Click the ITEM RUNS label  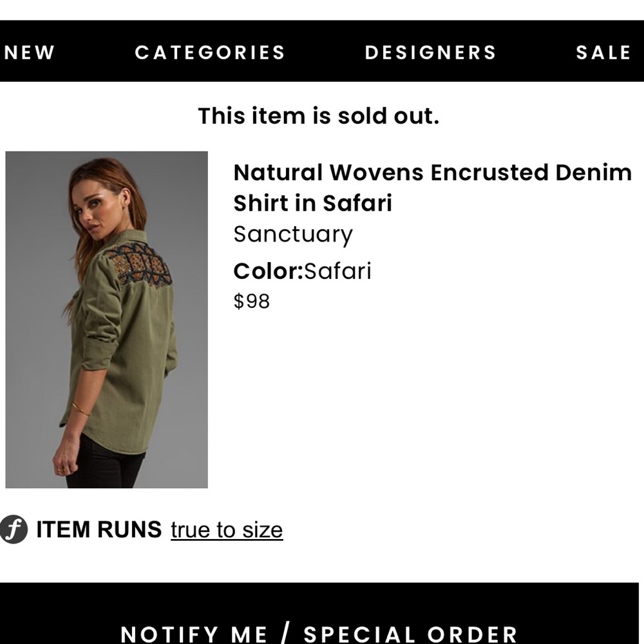pyautogui.click(x=97, y=530)
